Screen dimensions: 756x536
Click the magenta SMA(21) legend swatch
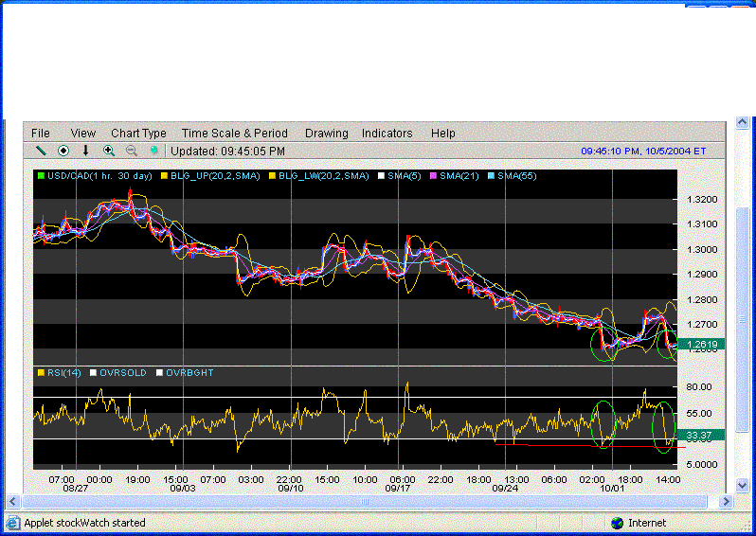[x=433, y=176]
